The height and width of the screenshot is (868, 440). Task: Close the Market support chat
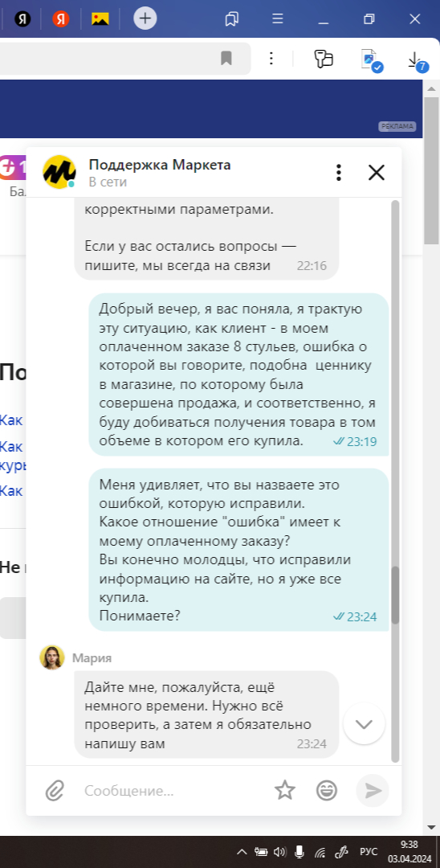coord(377,172)
